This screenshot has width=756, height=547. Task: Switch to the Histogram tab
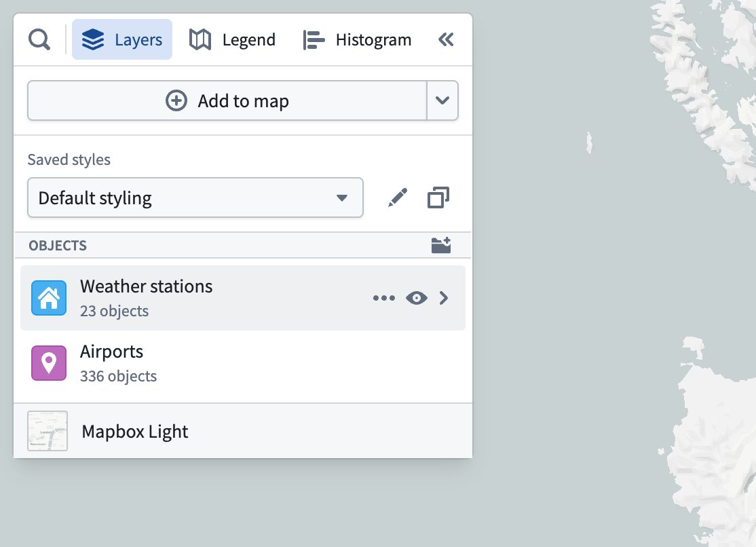click(357, 39)
